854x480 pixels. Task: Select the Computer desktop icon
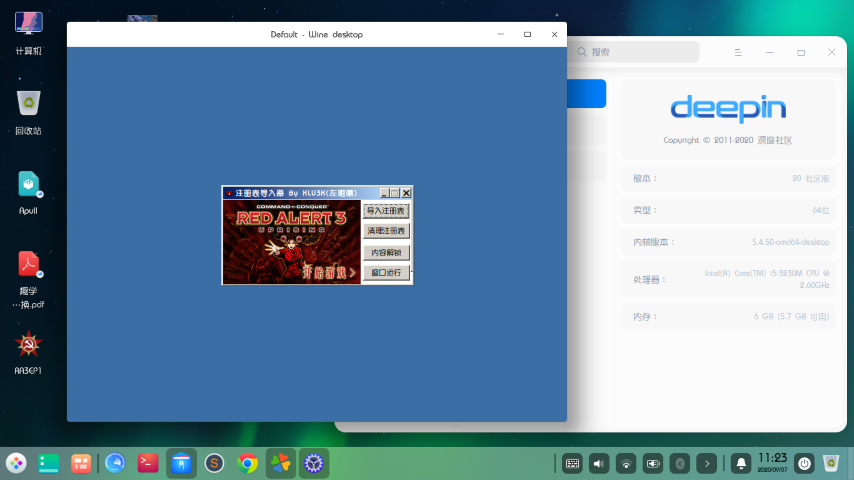(28, 33)
